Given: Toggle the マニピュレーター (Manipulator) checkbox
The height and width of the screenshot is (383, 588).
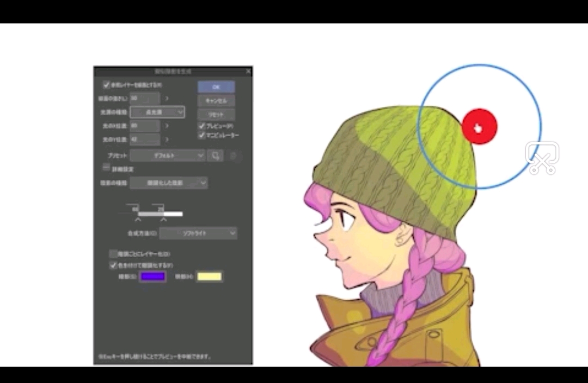Looking at the screenshot, I should 202,135.
